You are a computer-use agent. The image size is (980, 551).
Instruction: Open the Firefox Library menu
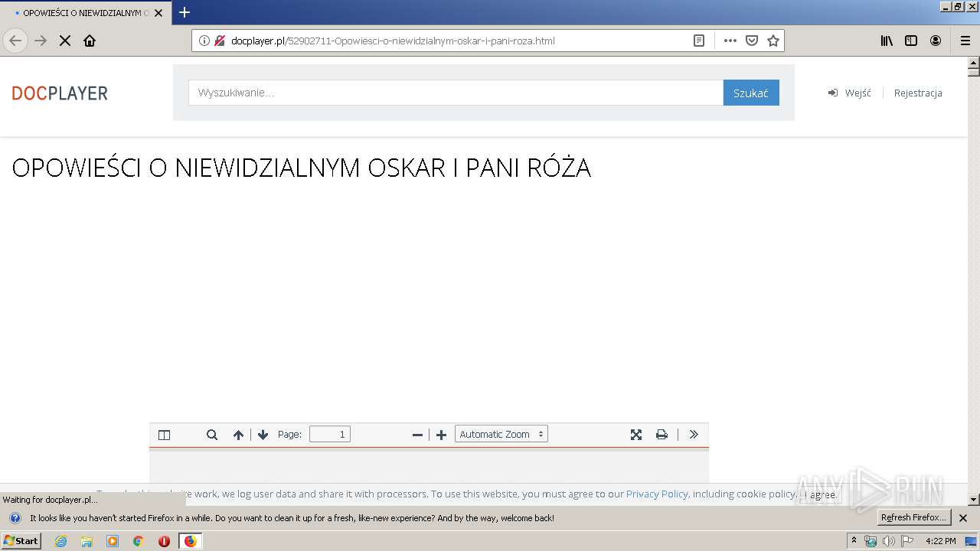887,41
